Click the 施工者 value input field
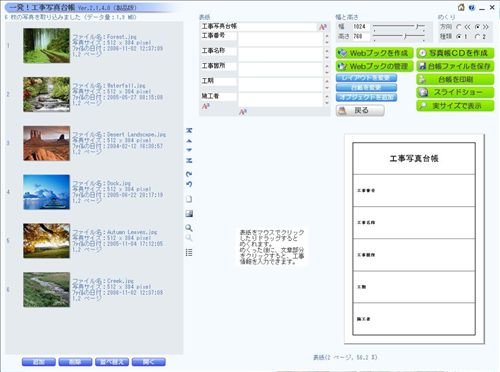Viewport: 500px width, 372px height. point(281,100)
